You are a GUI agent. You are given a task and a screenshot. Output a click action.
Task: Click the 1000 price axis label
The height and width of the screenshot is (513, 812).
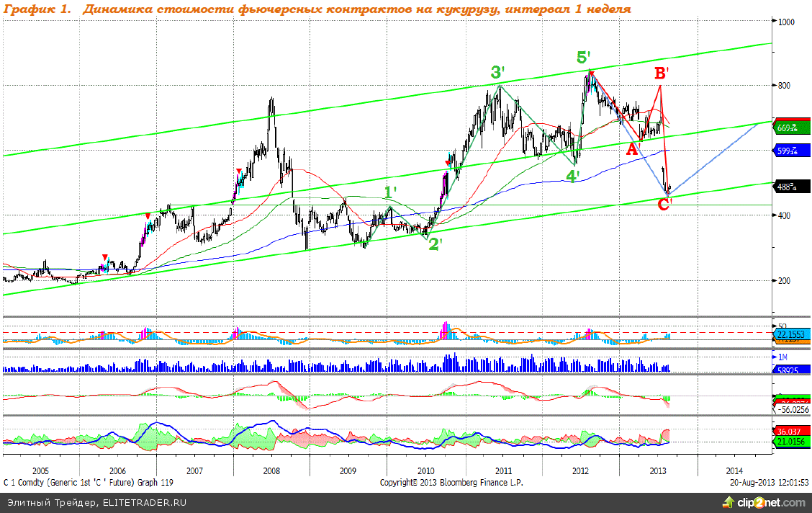[x=788, y=22]
